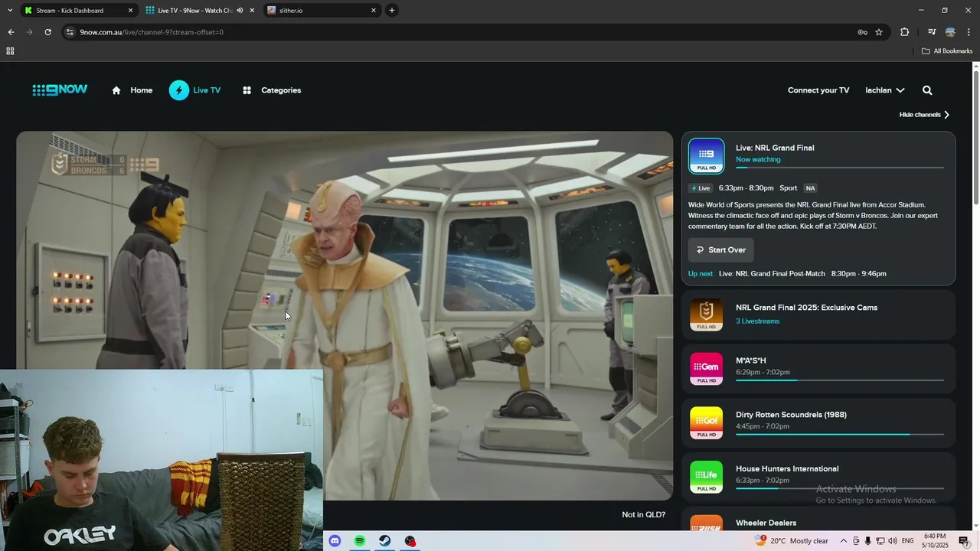This screenshot has width=980, height=551.
Task: Show hidden system tray icons chevron
Action: (x=844, y=541)
